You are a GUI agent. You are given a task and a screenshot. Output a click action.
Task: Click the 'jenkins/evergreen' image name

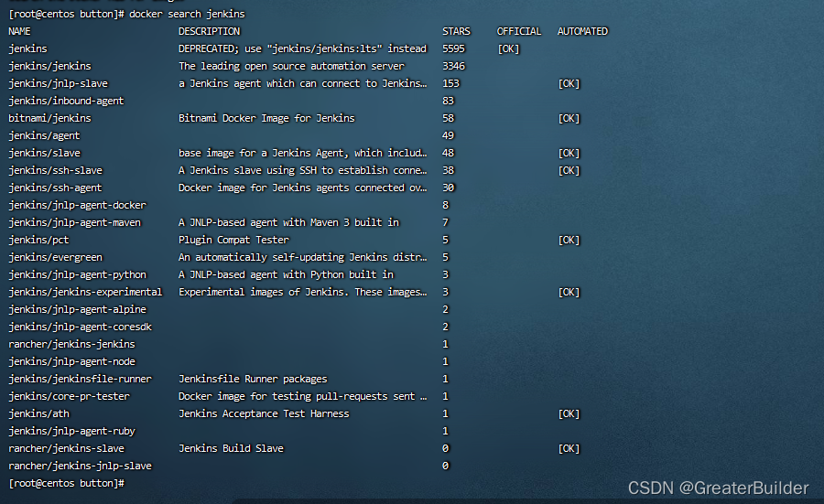coord(55,257)
